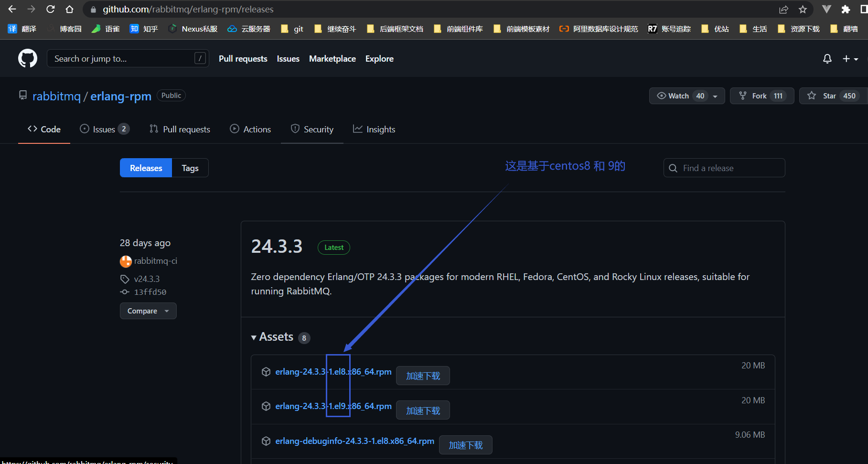Click 加速下载 beside the el8 erlang rpm
This screenshot has width=868, height=464.
click(x=423, y=376)
